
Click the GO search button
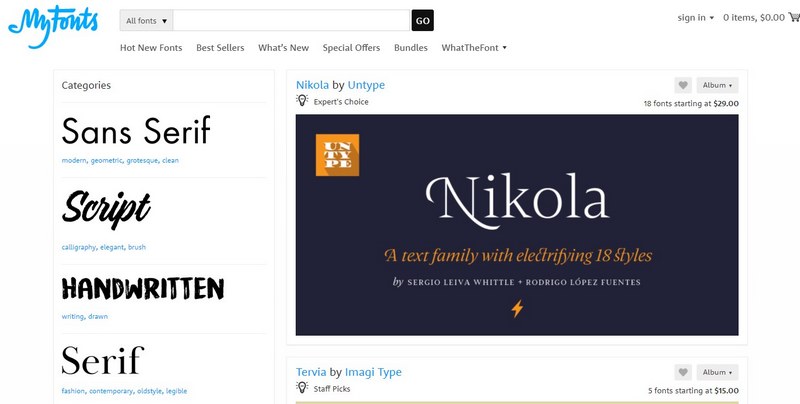[422, 20]
